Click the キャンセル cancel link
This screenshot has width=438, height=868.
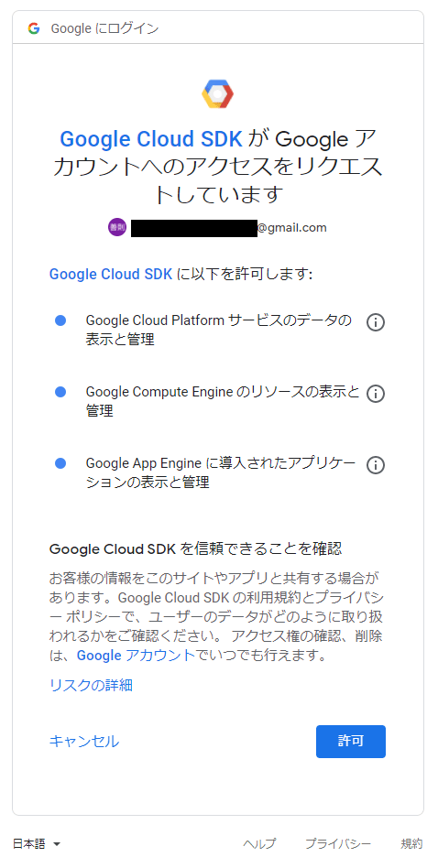tap(84, 742)
